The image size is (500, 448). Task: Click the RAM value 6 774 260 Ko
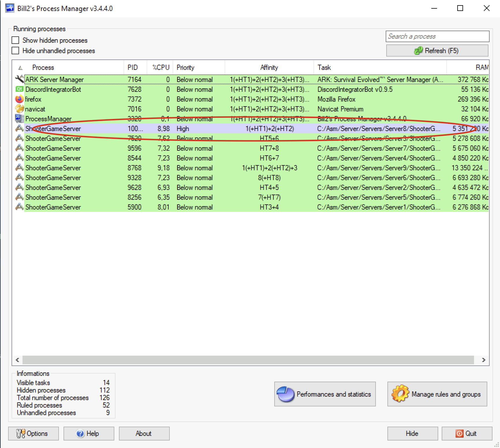[x=470, y=197]
